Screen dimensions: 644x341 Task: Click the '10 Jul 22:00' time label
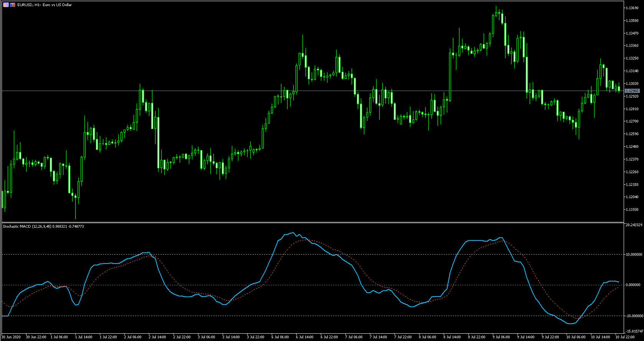pos(625,337)
